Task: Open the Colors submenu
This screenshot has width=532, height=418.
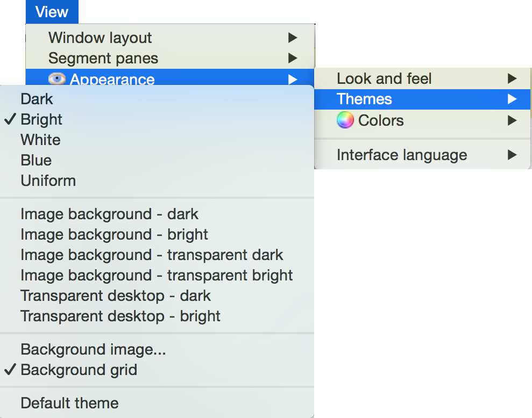Action: tap(381, 120)
